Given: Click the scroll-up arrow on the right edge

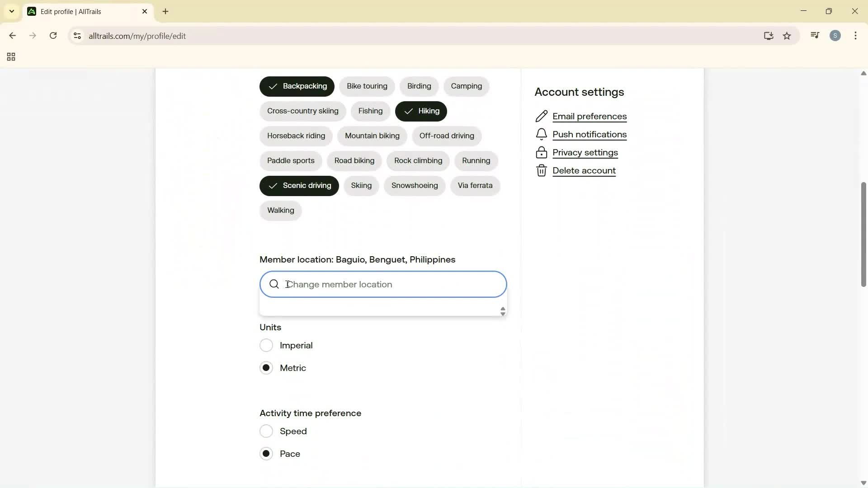Looking at the screenshot, I should pos(863,74).
